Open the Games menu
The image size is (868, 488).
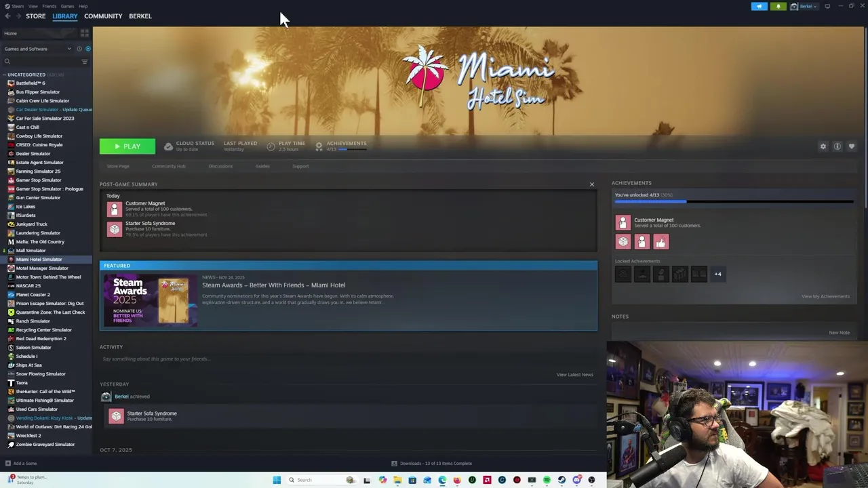click(x=67, y=6)
